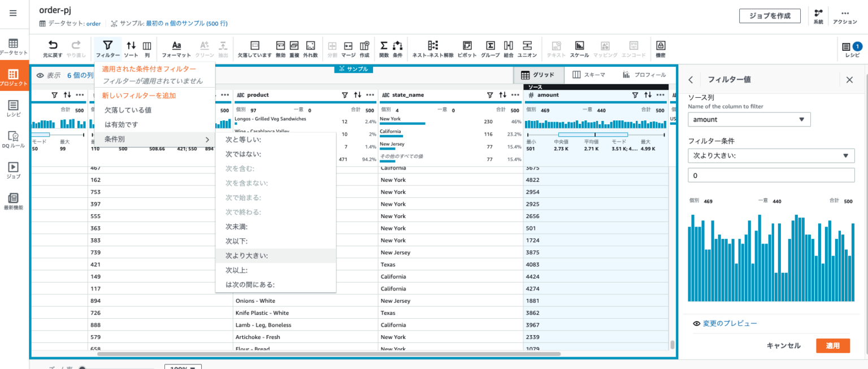This screenshot has height=369, width=868.
Task: Click the 適用 apply button
Action: [x=832, y=345]
